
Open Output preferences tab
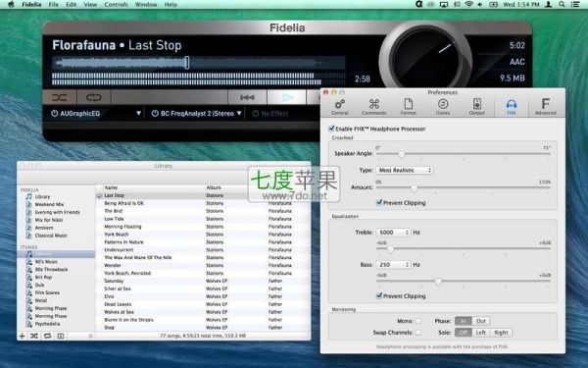point(477,107)
